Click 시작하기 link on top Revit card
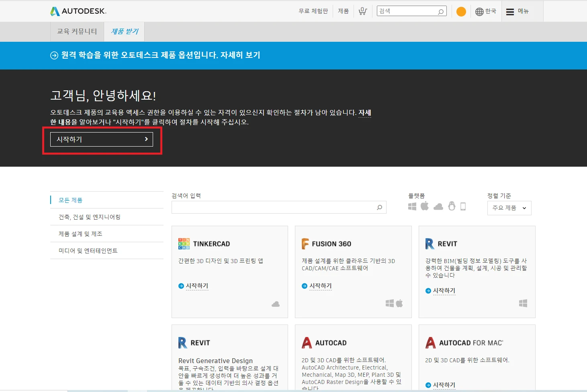The height and width of the screenshot is (392, 587). click(x=444, y=291)
